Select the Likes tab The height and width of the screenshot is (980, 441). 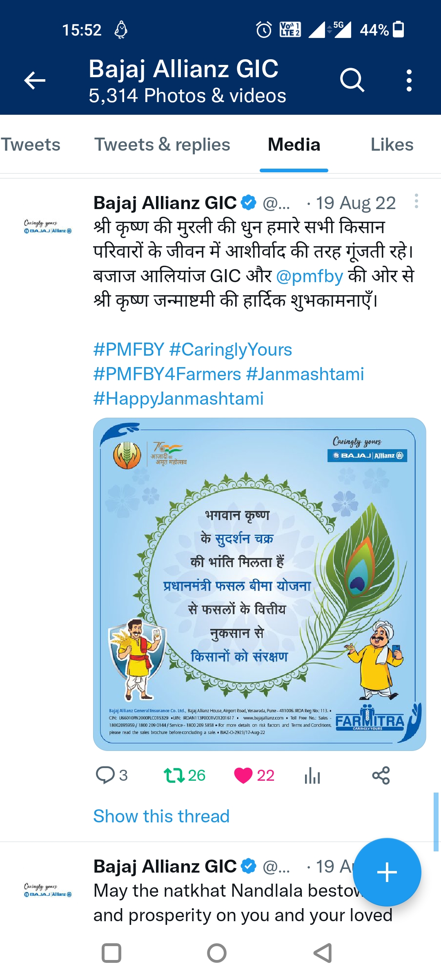[x=392, y=145]
